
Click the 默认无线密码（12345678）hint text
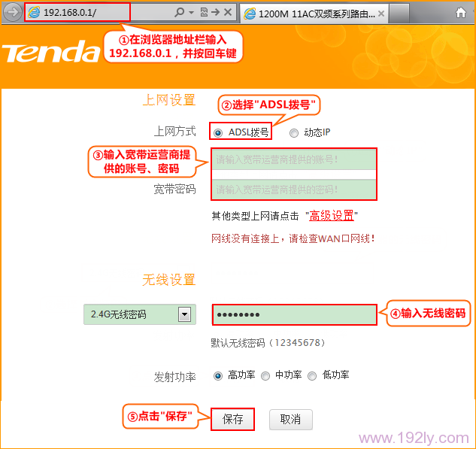pyautogui.click(x=268, y=343)
